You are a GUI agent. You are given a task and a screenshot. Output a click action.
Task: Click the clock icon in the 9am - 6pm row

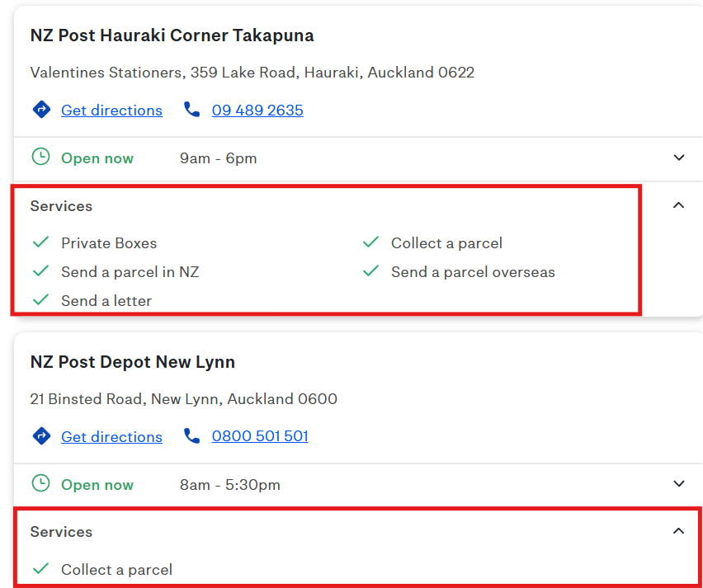pos(40,158)
